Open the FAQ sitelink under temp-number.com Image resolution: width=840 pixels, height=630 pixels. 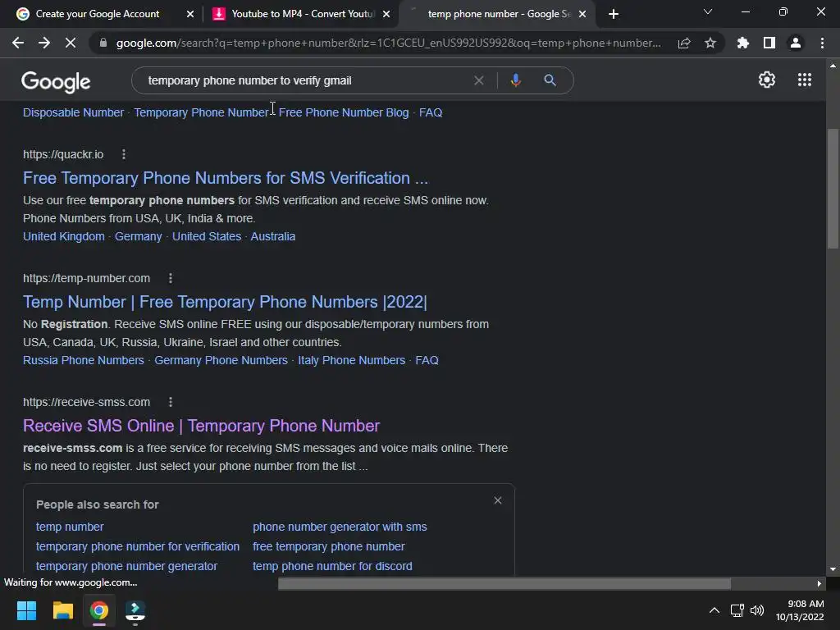427,360
